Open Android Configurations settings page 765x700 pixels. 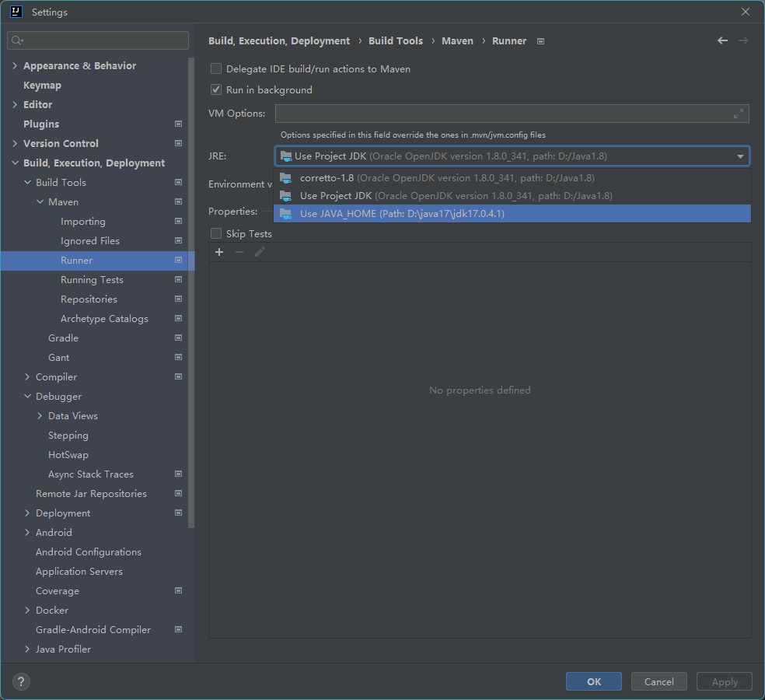(89, 551)
